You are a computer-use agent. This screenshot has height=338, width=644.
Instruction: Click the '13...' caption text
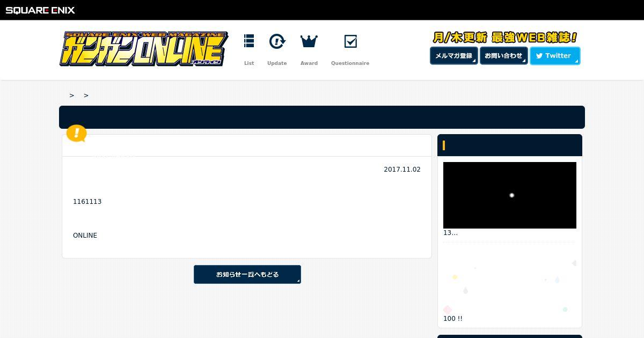coord(450,233)
